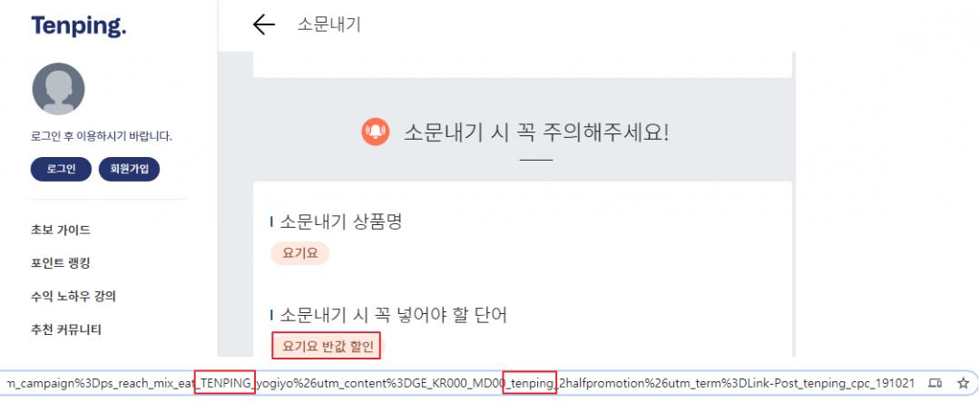Viewport: 980px width, 403px height.
Task: Open the 초보 가이드 menu item
Action: [x=61, y=230]
